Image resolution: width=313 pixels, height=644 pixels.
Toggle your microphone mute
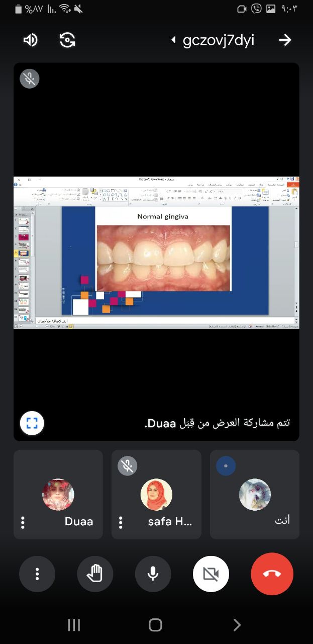[x=153, y=574]
